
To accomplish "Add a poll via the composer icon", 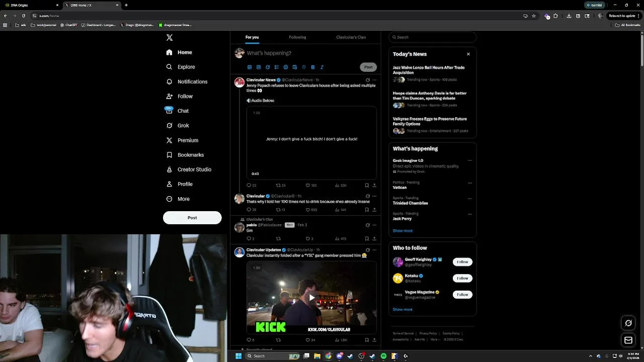I will tap(277, 67).
